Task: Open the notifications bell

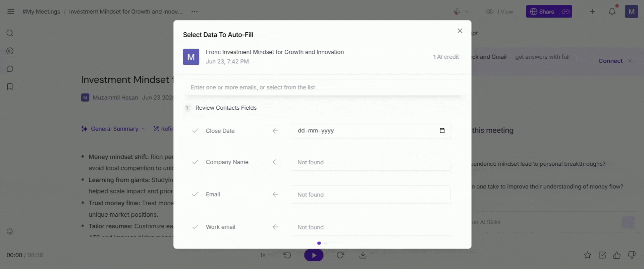Action: tap(612, 11)
